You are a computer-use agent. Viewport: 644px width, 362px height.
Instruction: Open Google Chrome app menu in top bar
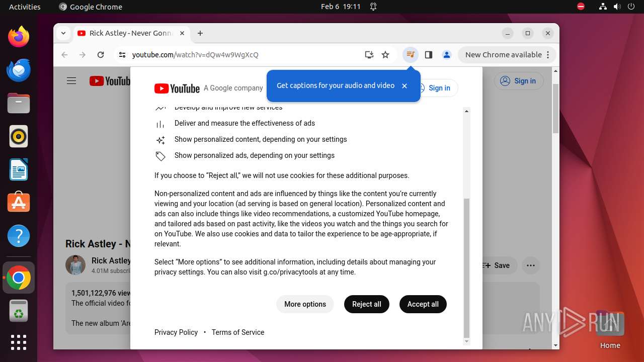[91, 7]
